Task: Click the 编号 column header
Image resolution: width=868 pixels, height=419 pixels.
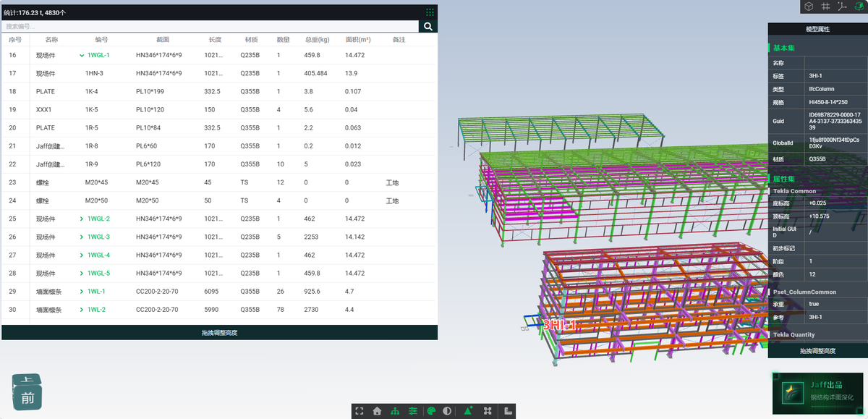Action: point(101,40)
